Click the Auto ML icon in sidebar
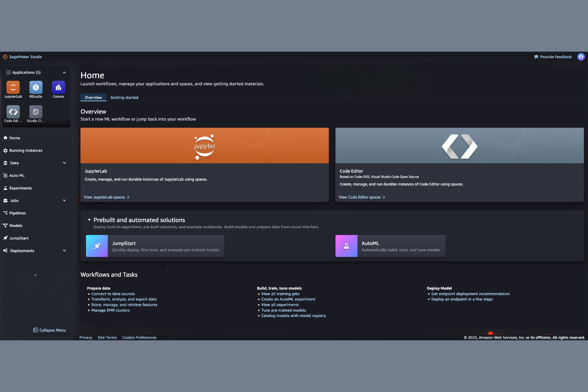 (x=6, y=176)
